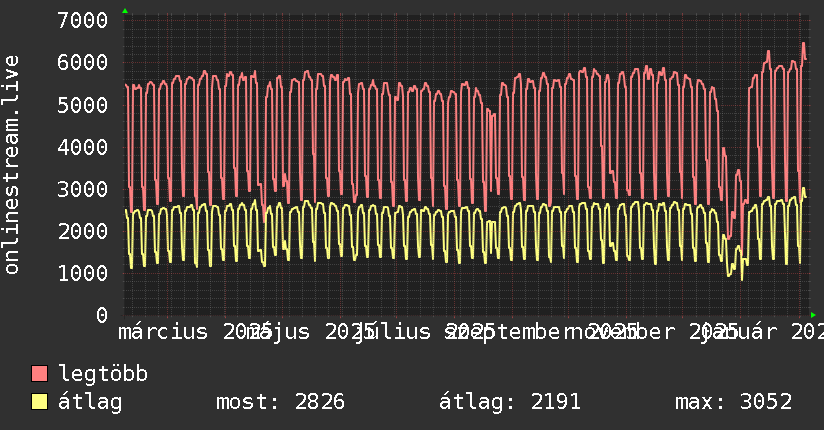The height and width of the screenshot is (430, 824).
Task: Click the legtöbb legend label
Action: [x=103, y=374]
